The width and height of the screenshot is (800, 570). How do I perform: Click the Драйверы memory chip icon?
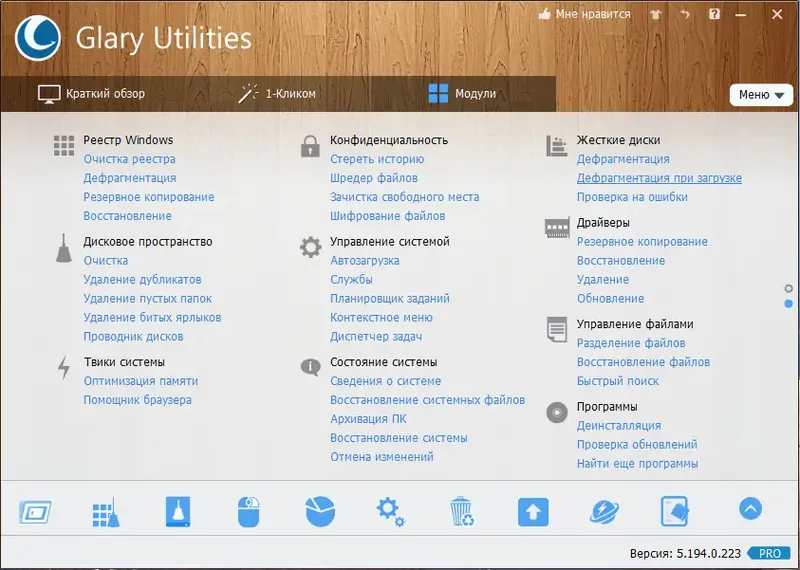click(x=557, y=228)
